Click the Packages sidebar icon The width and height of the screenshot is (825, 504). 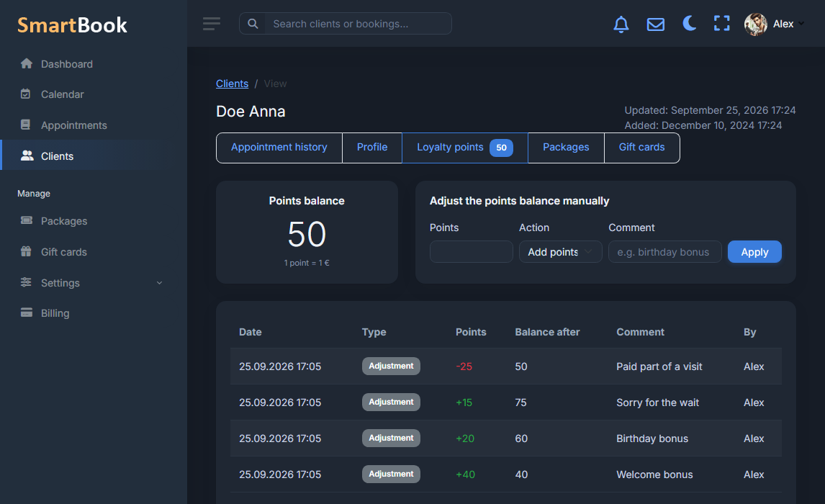click(27, 220)
